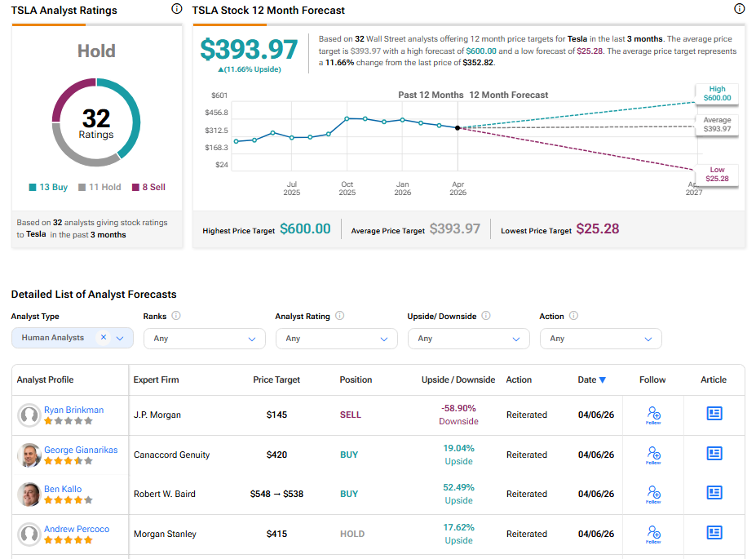Click info icon beside 12 Month Forecast
This screenshot has height=559, width=756.
pos(740,9)
